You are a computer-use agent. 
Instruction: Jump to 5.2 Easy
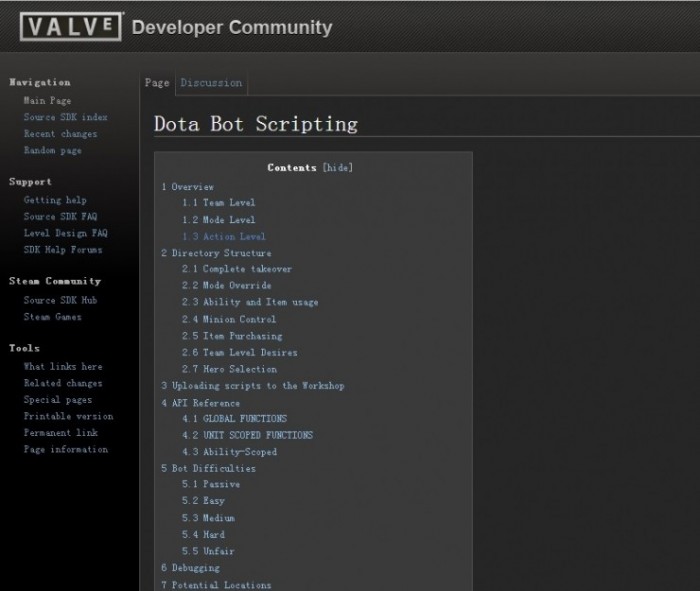[x=203, y=501]
